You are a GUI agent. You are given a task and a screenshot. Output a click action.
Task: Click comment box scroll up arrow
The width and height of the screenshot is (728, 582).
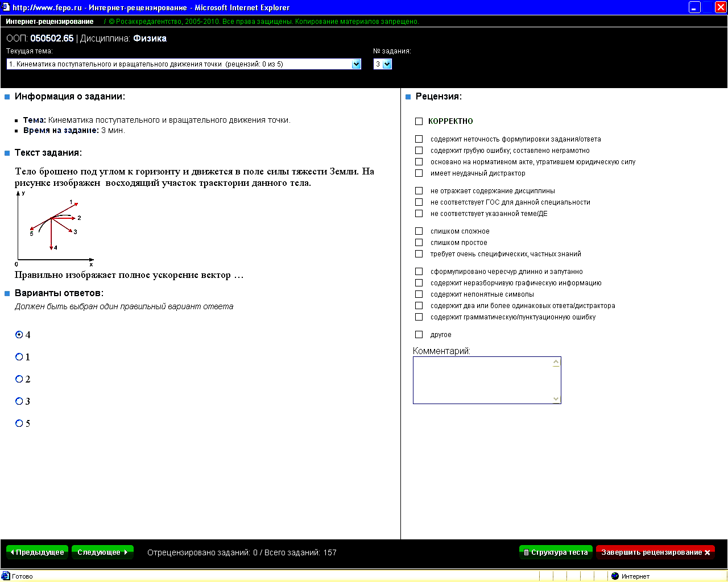(556, 362)
